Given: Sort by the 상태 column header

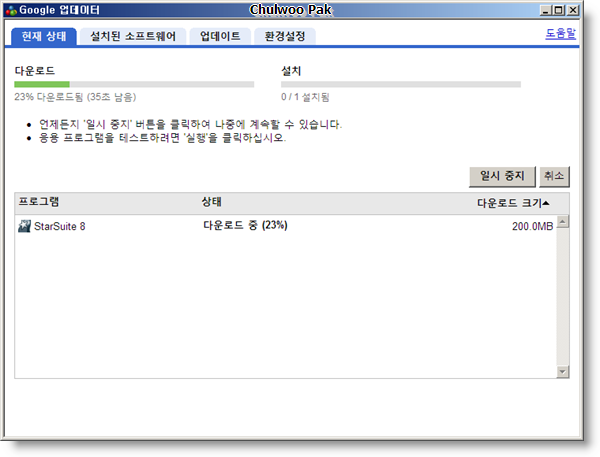Looking at the screenshot, I should pyautogui.click(x=212, y=202).
